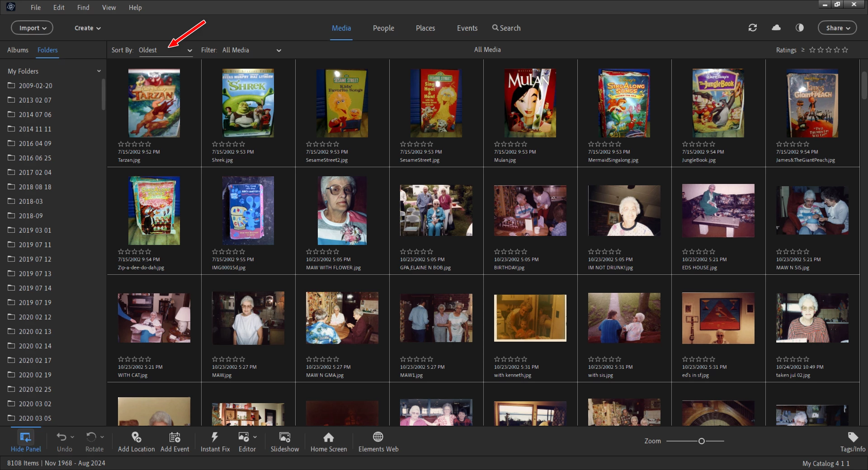
Task: Click the Hide Panel icon
Action: tap(26, 437)
